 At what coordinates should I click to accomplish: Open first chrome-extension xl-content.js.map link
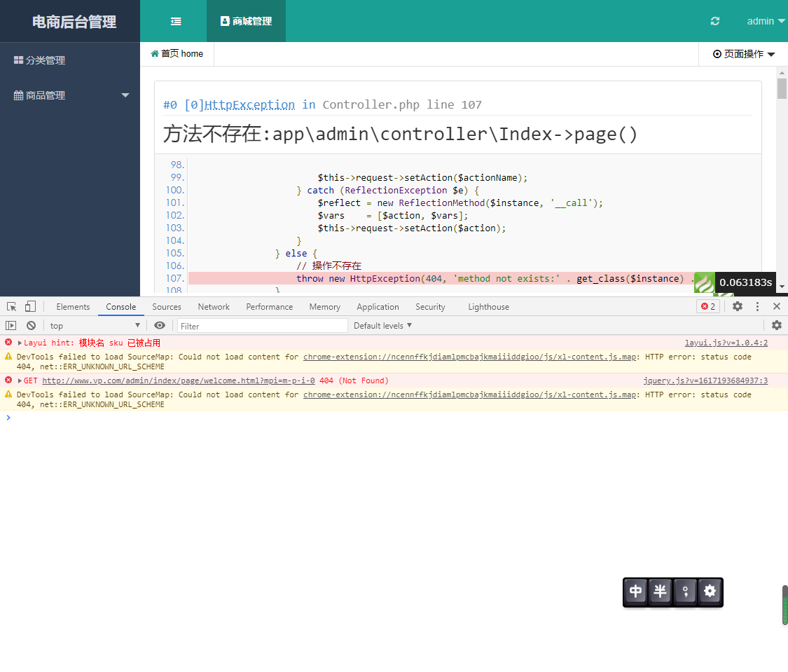coord(470,357)
